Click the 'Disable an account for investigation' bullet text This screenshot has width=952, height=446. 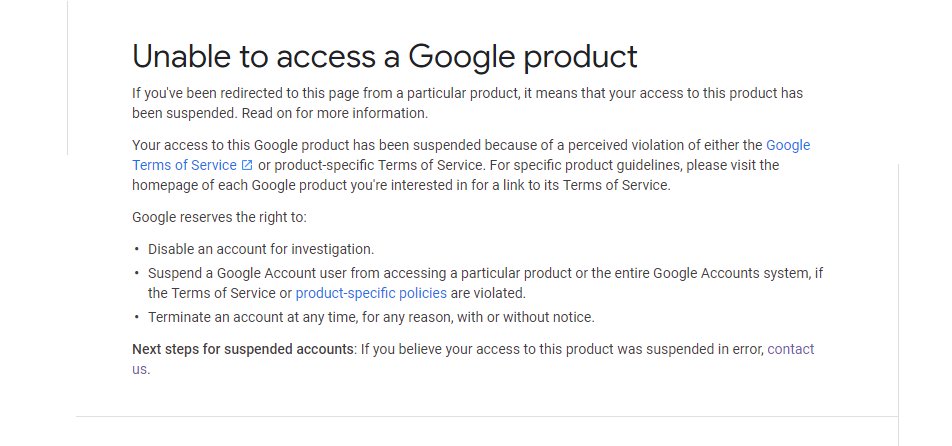261,249
